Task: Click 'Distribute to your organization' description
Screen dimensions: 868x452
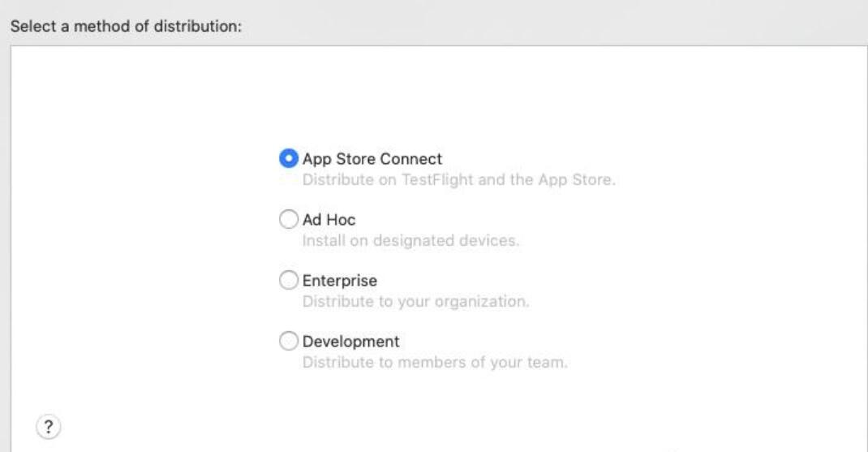Action: click(x=415, y=302)
